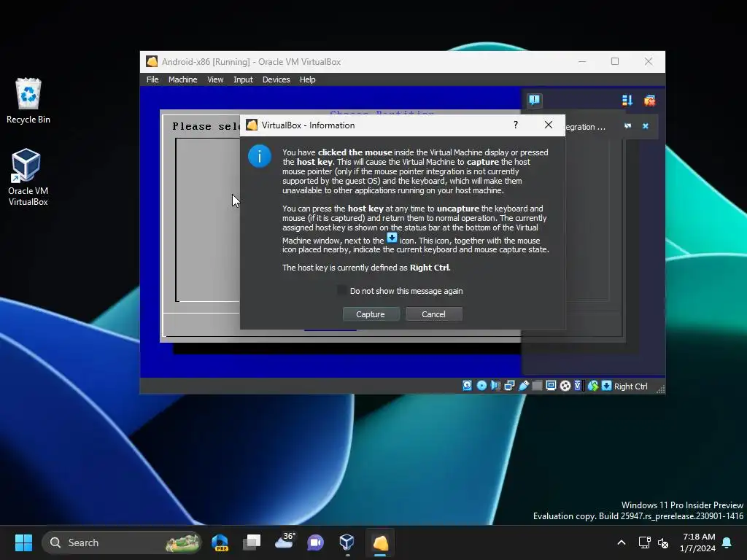This screenshot has height=560, width=747.
Task: Click the VM window resize grip
Action: (x=660, y=389)
